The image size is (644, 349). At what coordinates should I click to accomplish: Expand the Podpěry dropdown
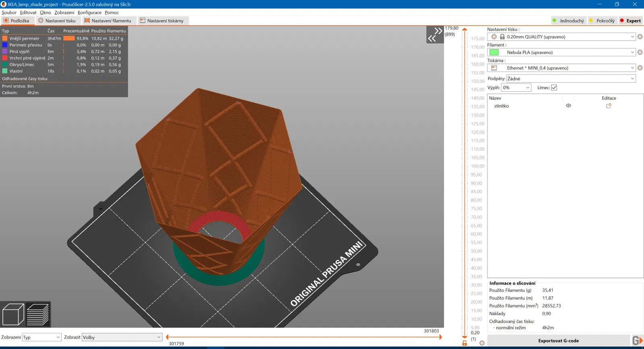tap(571, 79)
